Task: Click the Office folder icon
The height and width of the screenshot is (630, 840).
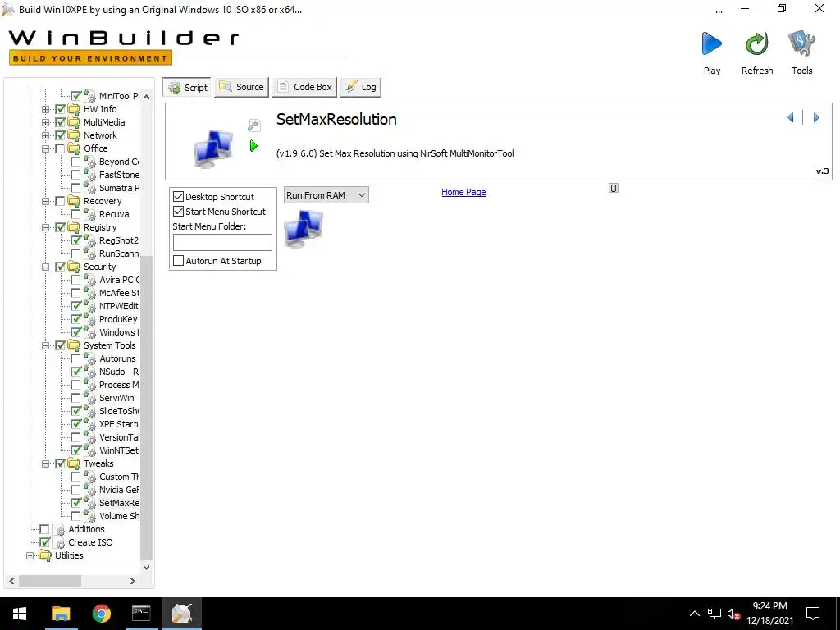Action: [x=74, y=148]
